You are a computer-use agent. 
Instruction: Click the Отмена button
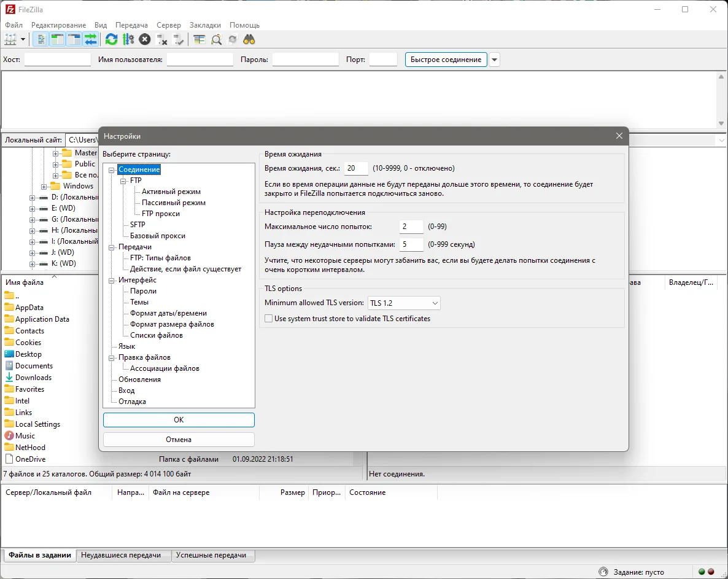(x=179, y=439)
